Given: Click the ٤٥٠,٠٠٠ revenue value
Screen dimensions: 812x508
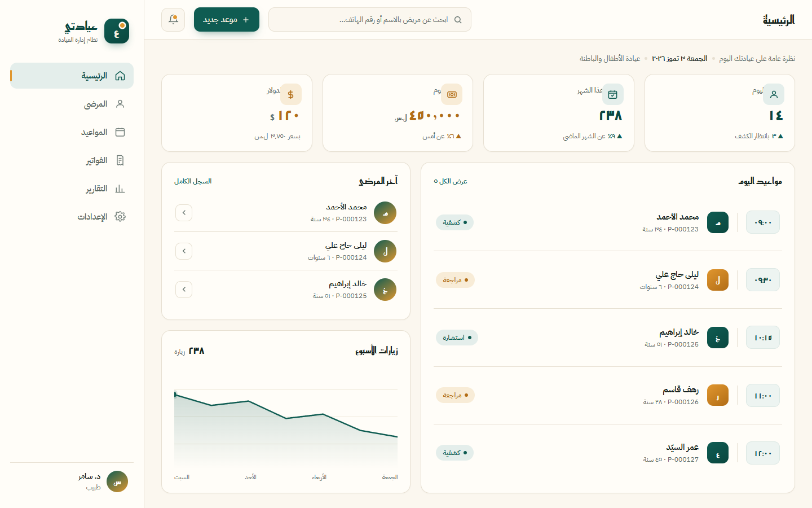Looking at the screenshot, I should pos(435,116).
